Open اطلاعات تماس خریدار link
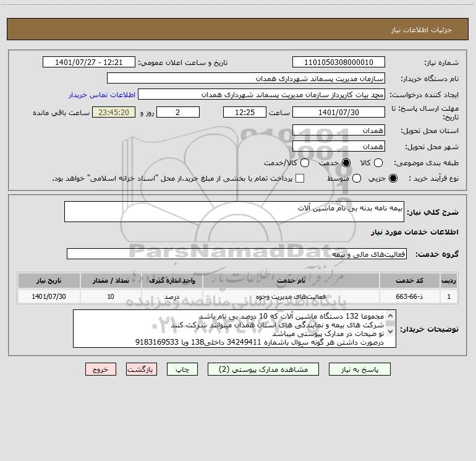 click(102, 95)
